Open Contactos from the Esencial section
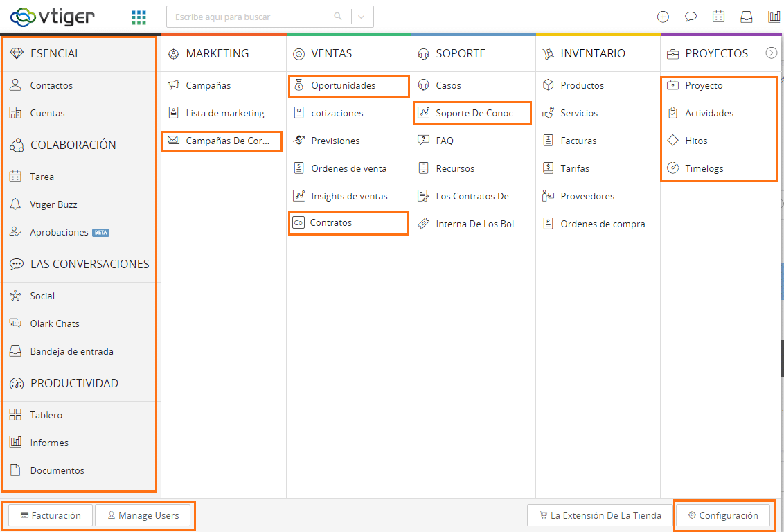This screenshot has height=532, width=784. pos(51,85)
